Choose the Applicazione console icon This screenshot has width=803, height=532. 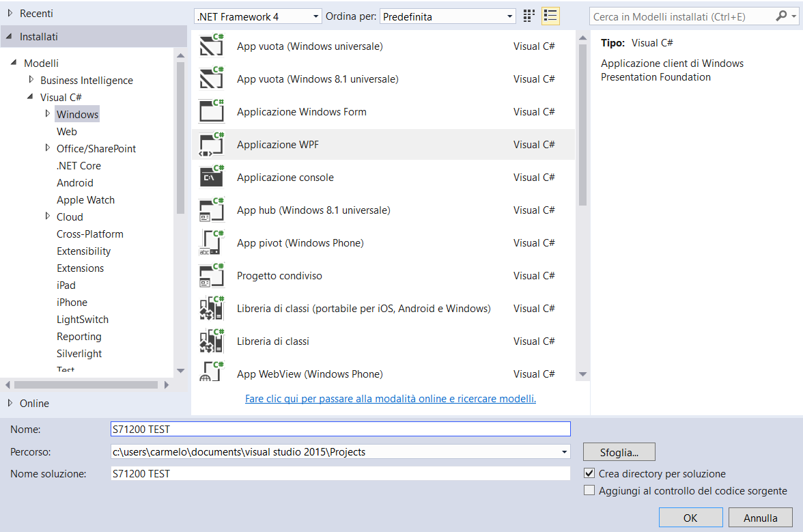click(212, 177)
